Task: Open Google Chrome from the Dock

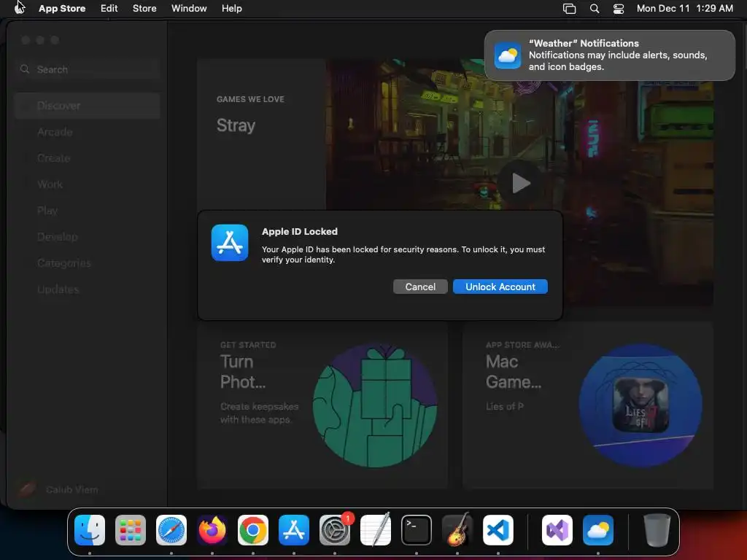Action: pos(253,530)
